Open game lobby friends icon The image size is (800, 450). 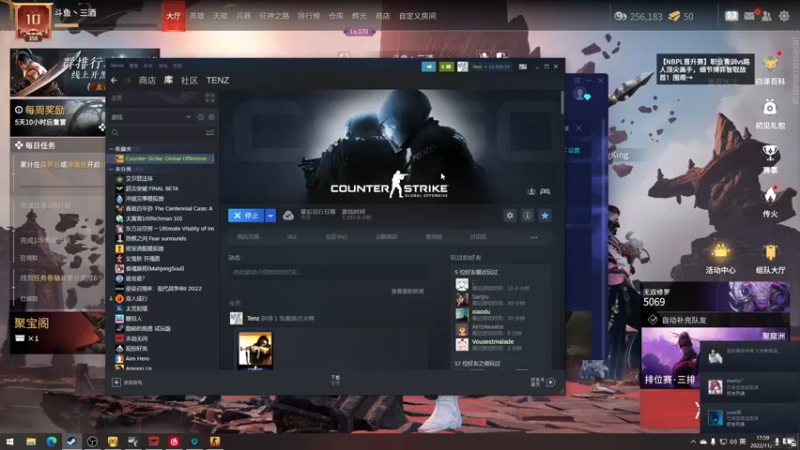(766, 16)
